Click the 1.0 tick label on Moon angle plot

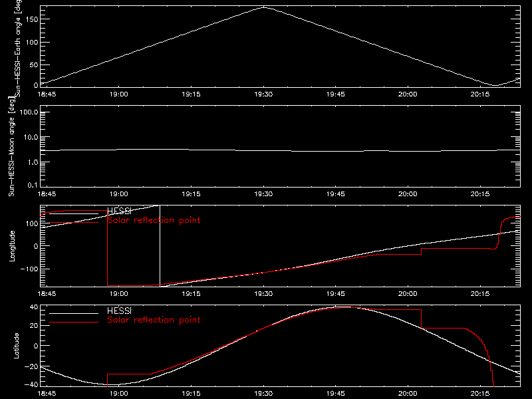(33, 162)
